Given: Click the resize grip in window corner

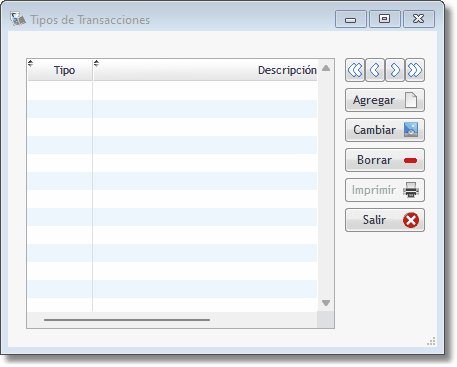Looking at the screenshot, I should [431, 341].
